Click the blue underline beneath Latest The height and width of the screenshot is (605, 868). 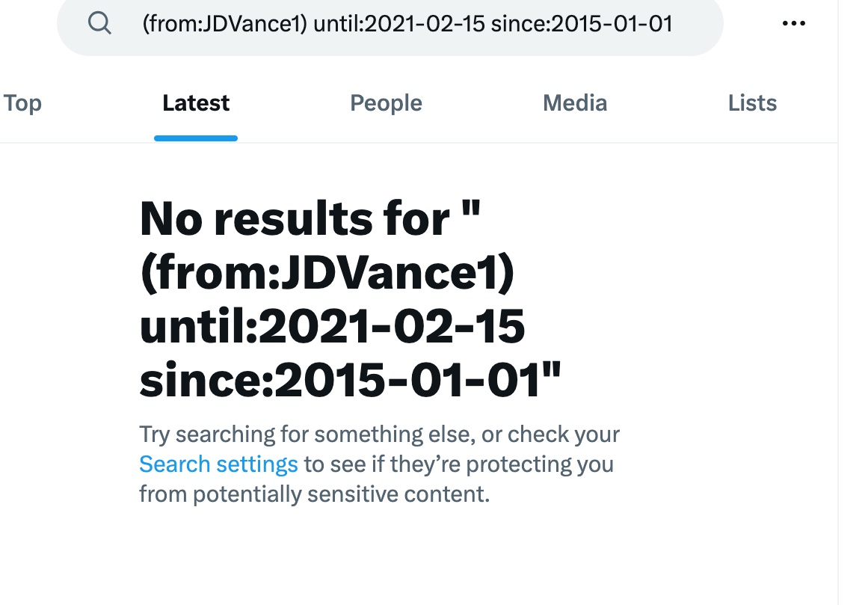coord(196,138)
